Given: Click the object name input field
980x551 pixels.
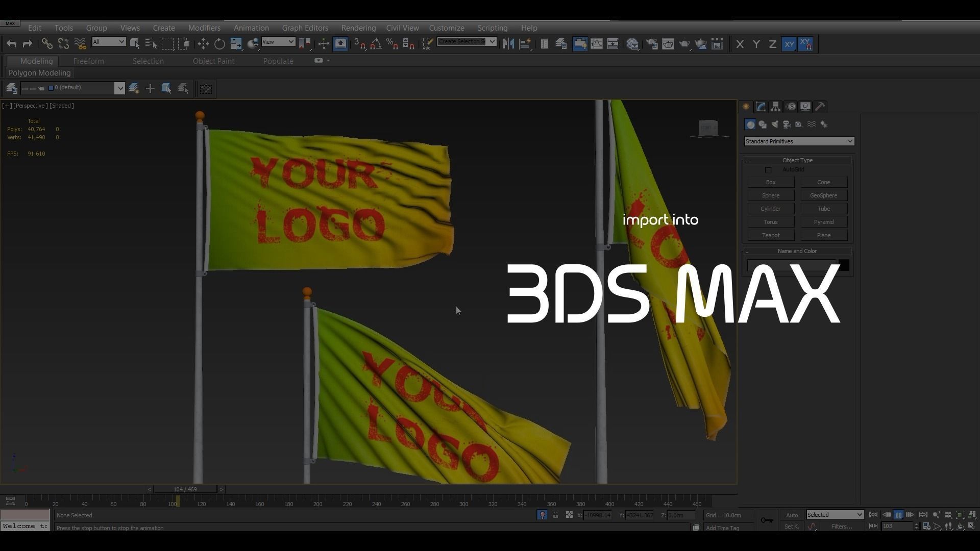Looking at the screenshot, I should tap(791, 265).
